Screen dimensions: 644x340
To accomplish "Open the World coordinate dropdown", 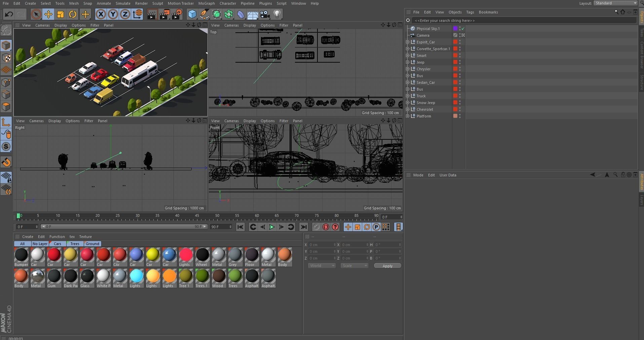I will point(322,266).
